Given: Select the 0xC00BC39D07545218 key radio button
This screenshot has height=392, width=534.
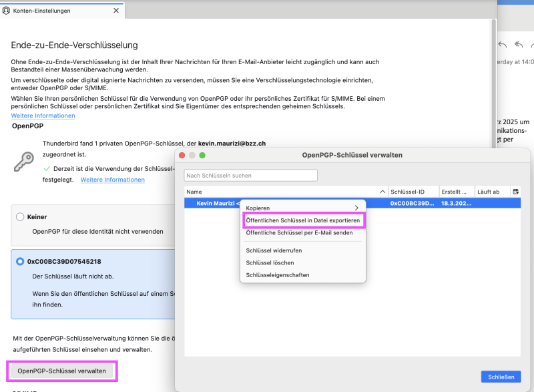Looking at the screenshot, I should (20, 262).
